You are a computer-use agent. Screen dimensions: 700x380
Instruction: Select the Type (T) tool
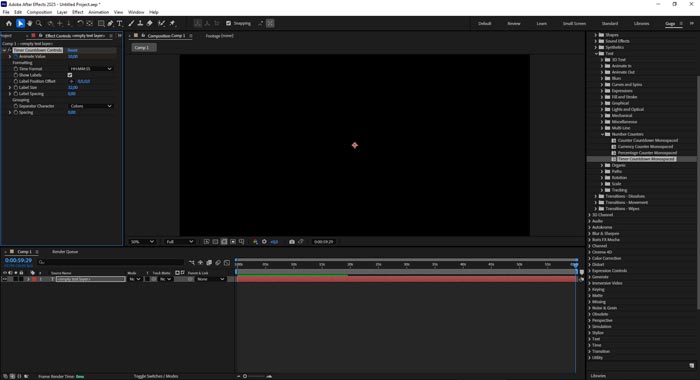120,23
